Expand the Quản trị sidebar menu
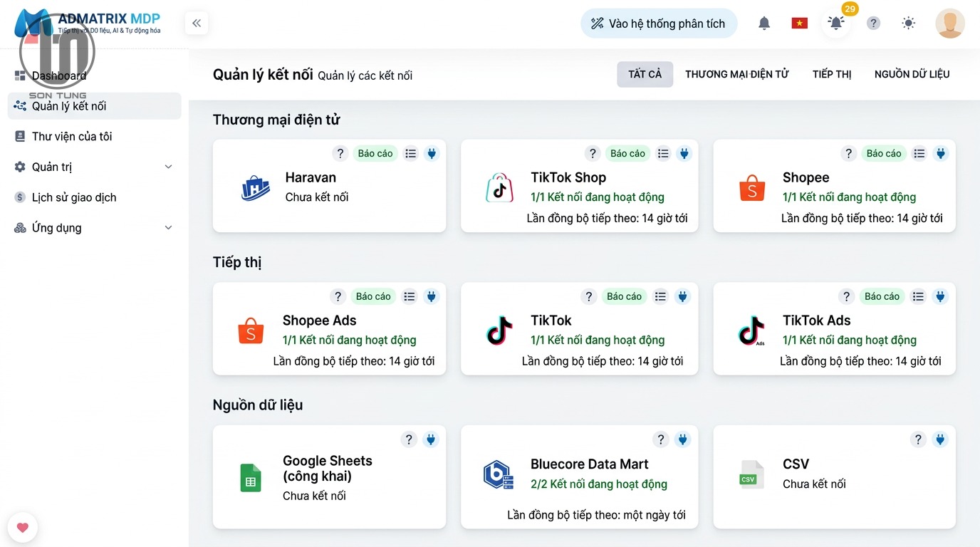Image resolution: width=980 pixels, height=547 pixels. coord(94,167)
